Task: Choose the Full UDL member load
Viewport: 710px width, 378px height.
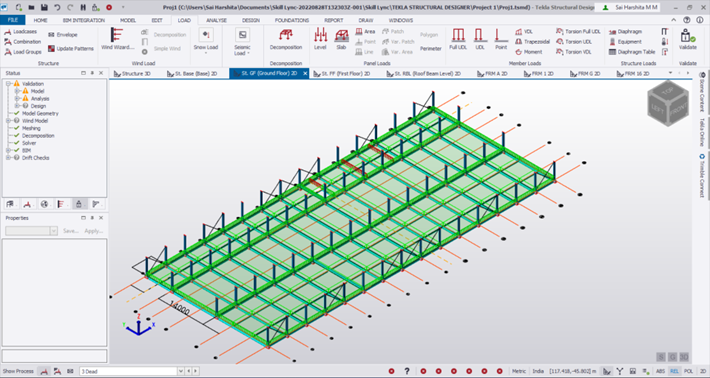Action: pyautogui.click(x=458, y=39)
